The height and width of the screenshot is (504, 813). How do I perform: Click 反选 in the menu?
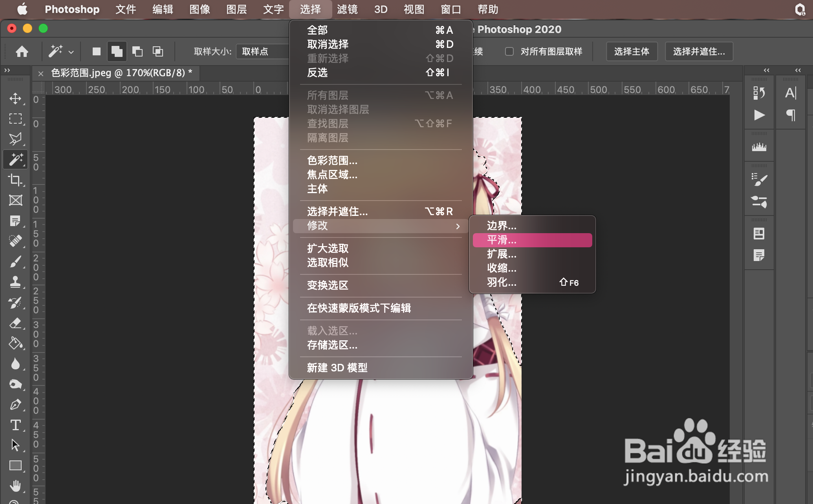(381, 73)
